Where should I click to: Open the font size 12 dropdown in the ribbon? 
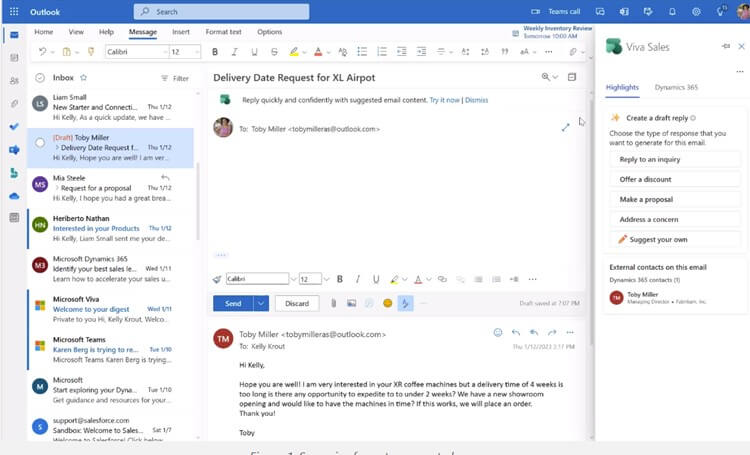coord(185,52)
